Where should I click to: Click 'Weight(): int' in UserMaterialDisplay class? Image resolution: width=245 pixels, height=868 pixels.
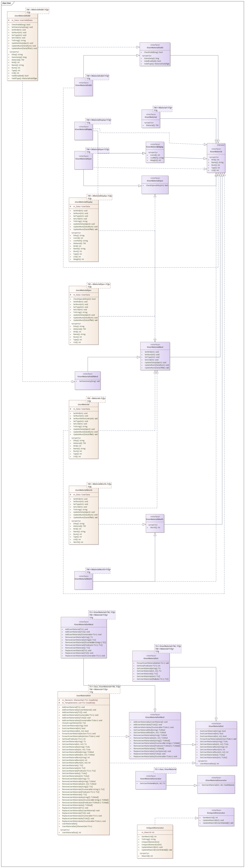click(x=79, y=259)
